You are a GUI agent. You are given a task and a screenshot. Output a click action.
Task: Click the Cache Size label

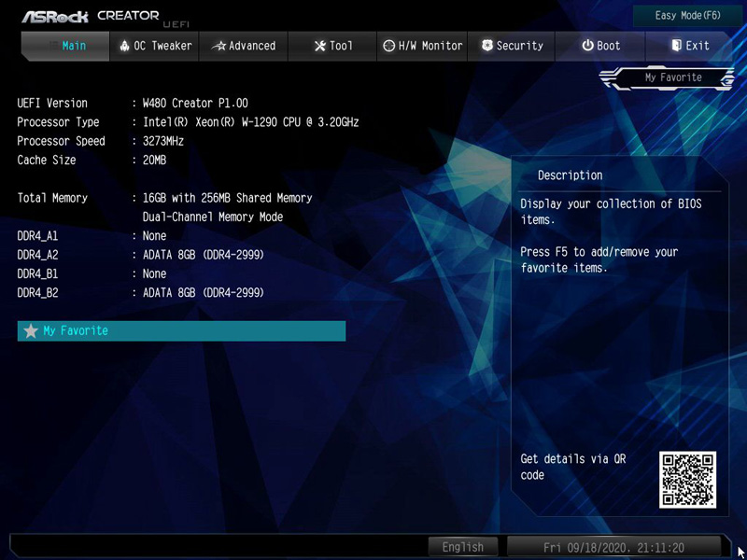(x=47, y=161)
